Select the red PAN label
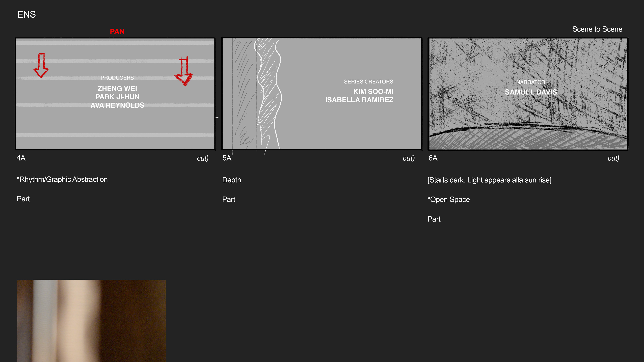The height and width of the screenshot is (362, 644). [117, 32]
